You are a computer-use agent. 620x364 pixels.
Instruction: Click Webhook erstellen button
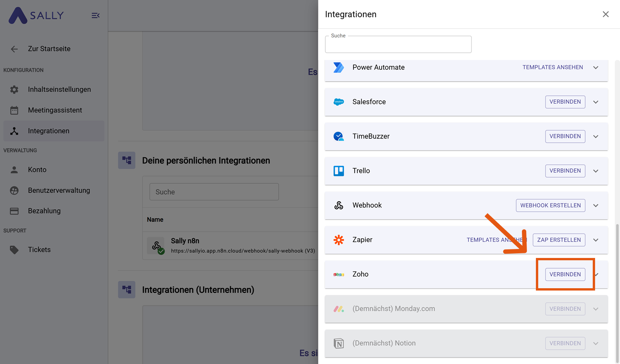(551, 205)
